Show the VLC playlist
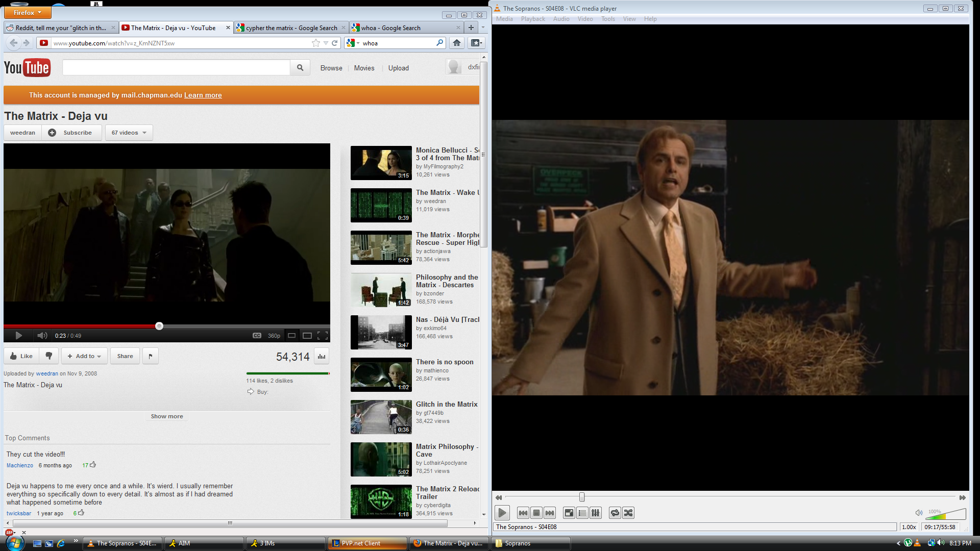This screenshot has height=551, width=980. click(582, 513)
